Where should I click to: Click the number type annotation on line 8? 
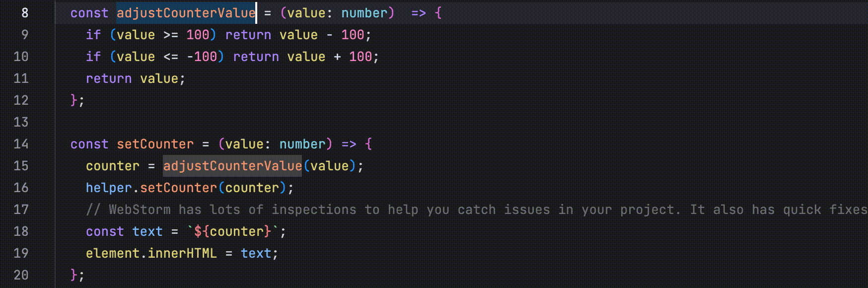pyautogui.click(x=364, y=13)
